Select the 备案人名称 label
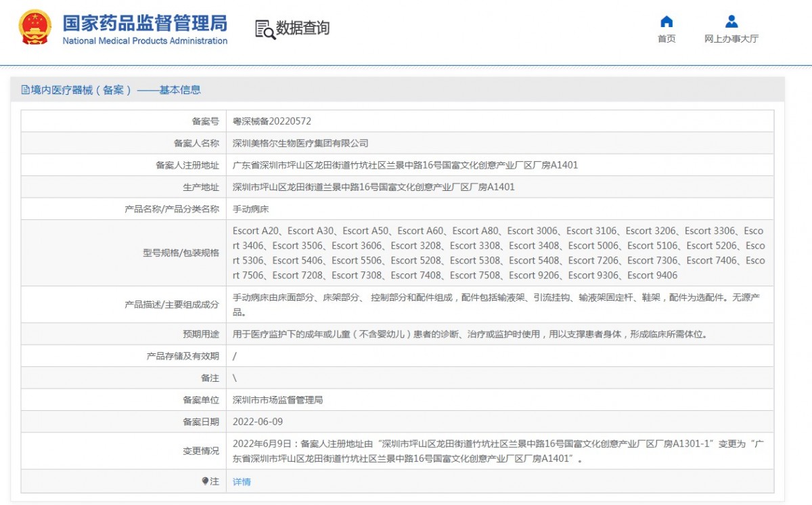The image size is (812, 505). pos(196,144)
